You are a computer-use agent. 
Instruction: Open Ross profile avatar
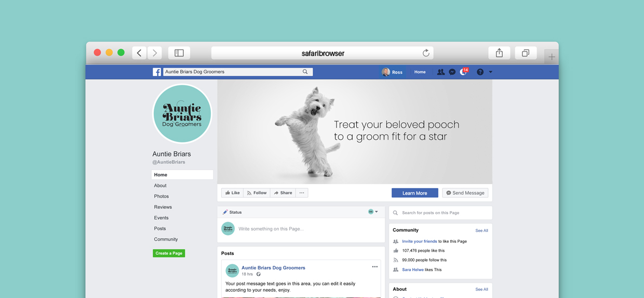pyautogui.click(x=386, y=72)
